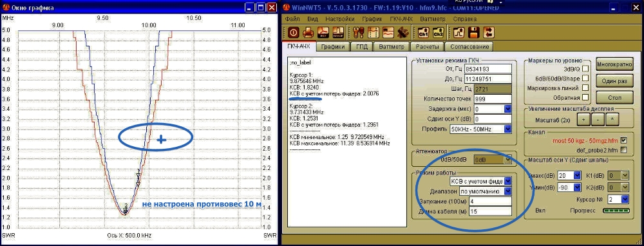The height and width of the screenshot is (246, 644).
Task: Open the work mode 'КСВ с учетом фиде' dropdown
Action: coord(507,181)
